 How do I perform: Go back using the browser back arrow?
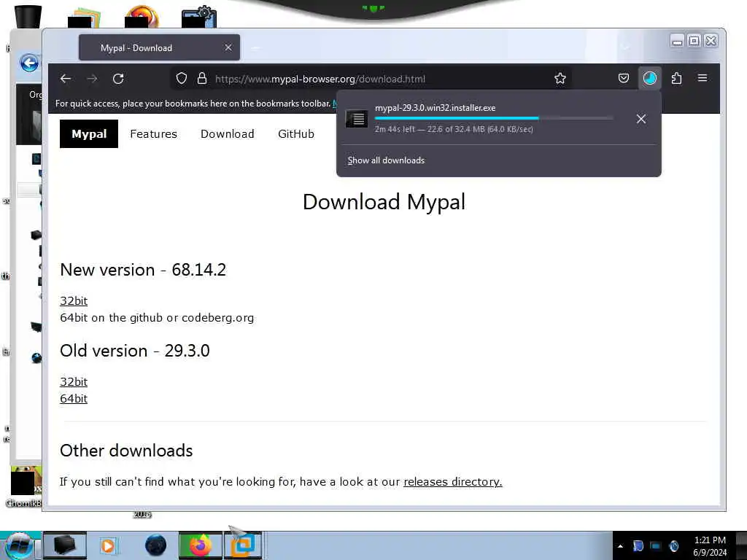click(x=66, y=79)
